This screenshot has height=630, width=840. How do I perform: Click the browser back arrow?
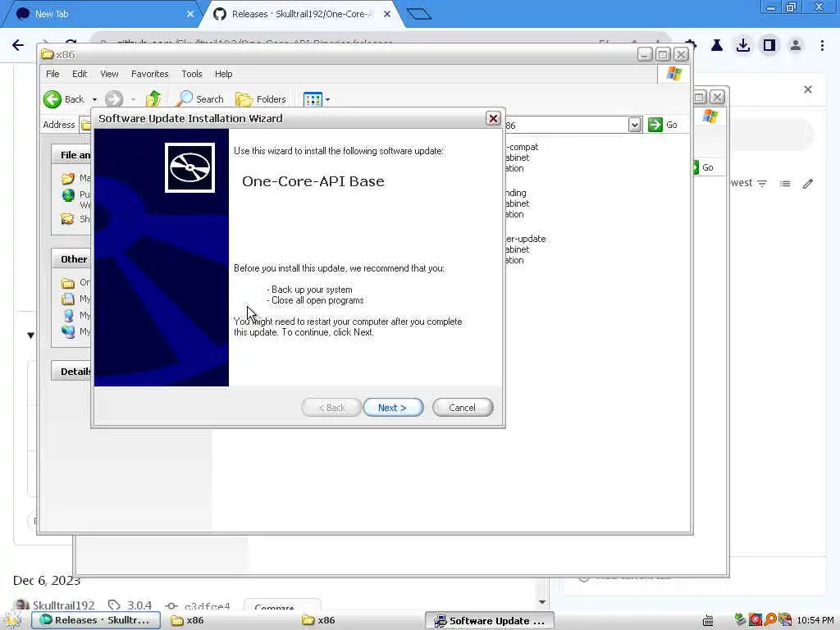pos(18,45)
